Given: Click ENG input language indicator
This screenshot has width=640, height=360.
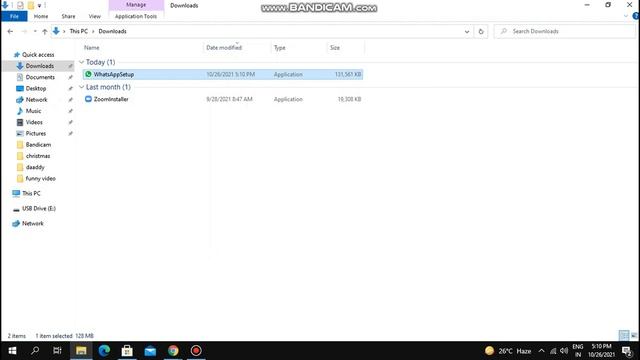Looking at the screenshot, I should click(578, 351).
